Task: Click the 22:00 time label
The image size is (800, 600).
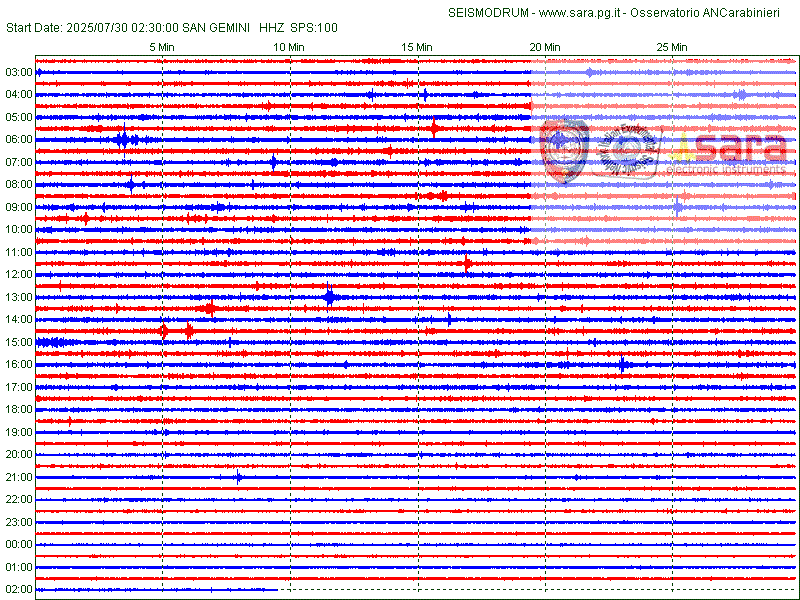Action: click(x=19, y=499)
